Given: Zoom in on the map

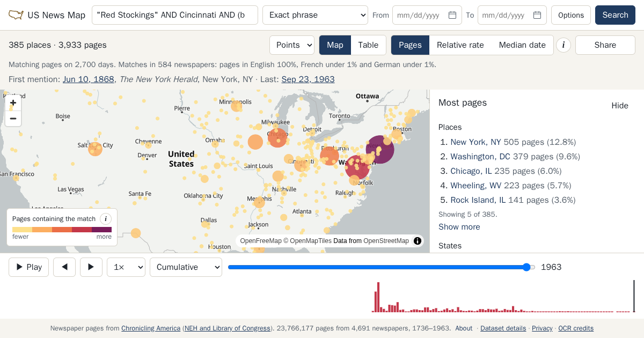Looking at the screenshot, I should pos(13,103).
